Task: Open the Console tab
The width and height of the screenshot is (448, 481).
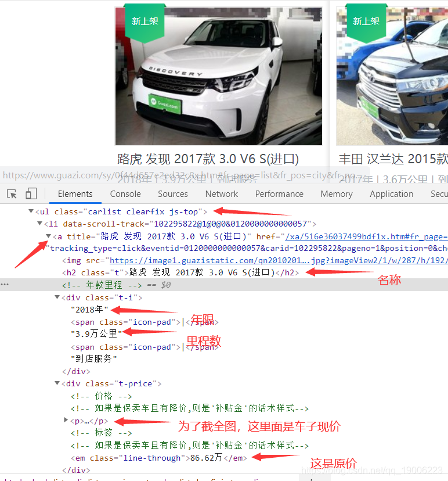Action: [125, 194]
